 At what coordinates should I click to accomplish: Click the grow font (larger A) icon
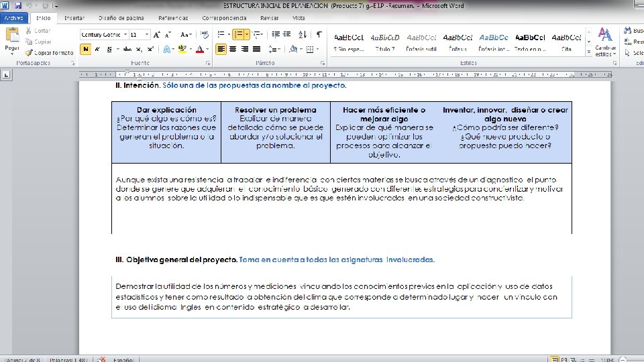tap(156, 35)
